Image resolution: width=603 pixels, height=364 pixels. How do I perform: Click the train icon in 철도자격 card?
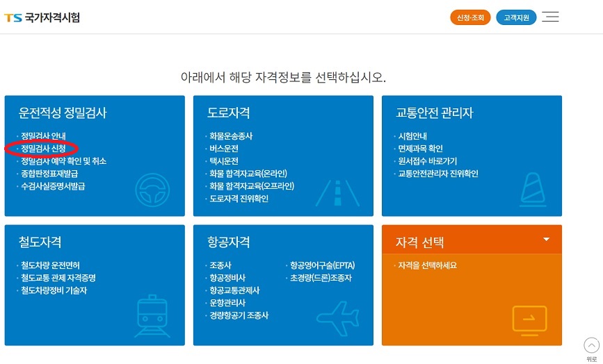pyautogui.click(x=152, y=316)
